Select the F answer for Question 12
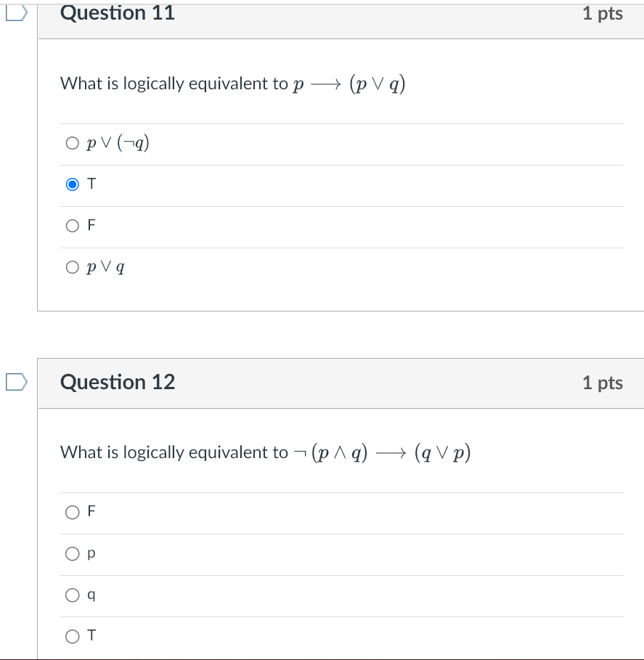 [73, 511]
